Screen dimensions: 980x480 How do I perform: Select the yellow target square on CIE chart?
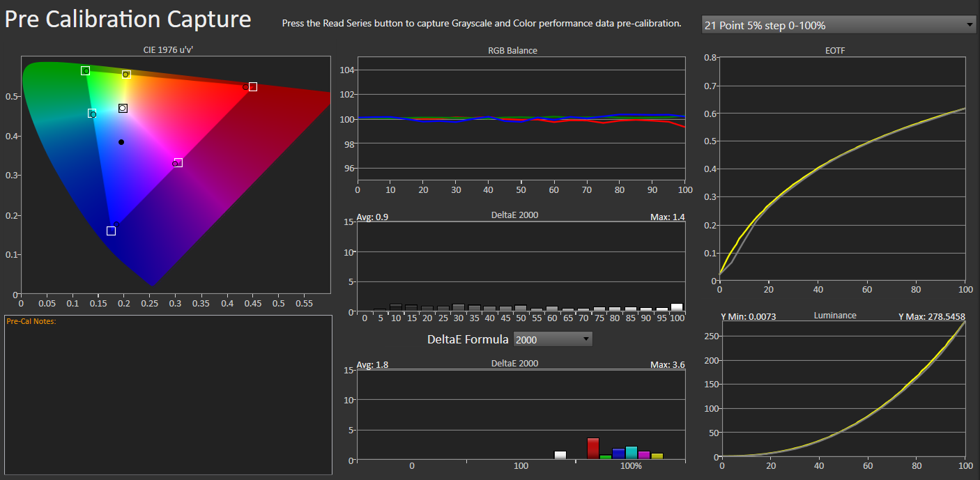tap(126, 74)
